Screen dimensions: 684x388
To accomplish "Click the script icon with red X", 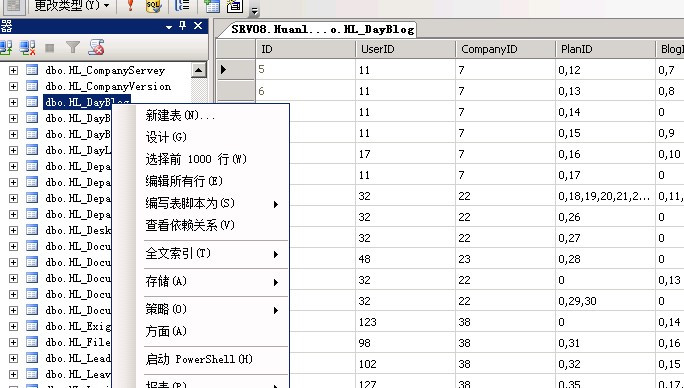I will [96, 47].
